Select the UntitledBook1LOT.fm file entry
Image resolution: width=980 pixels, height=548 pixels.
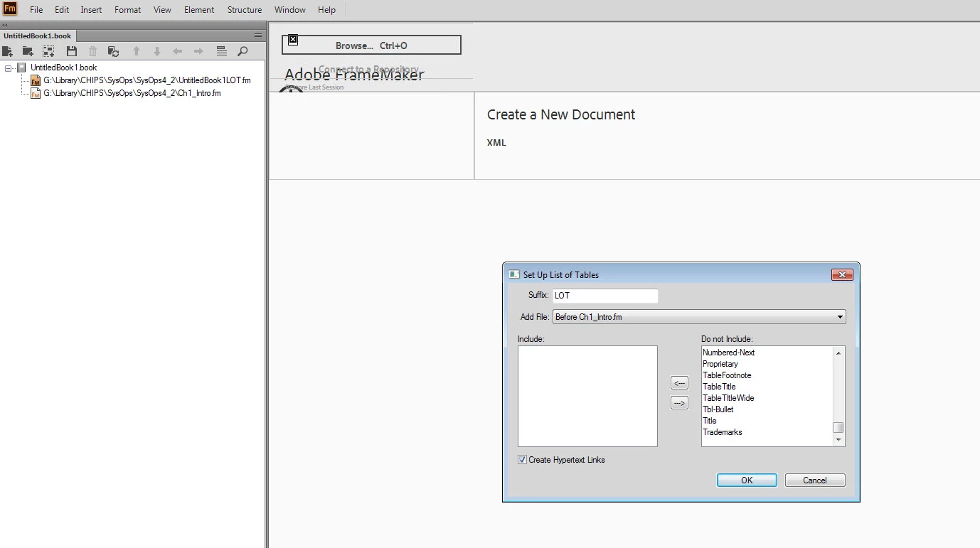click(147, 80)
